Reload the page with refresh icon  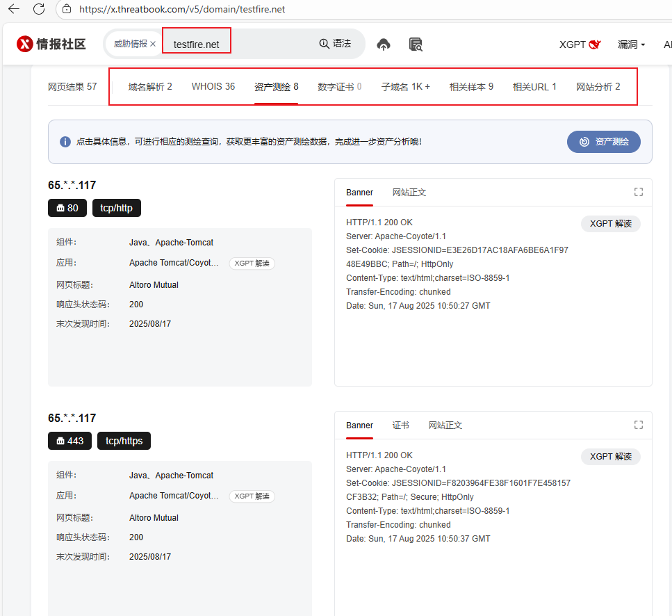point(39,9)
